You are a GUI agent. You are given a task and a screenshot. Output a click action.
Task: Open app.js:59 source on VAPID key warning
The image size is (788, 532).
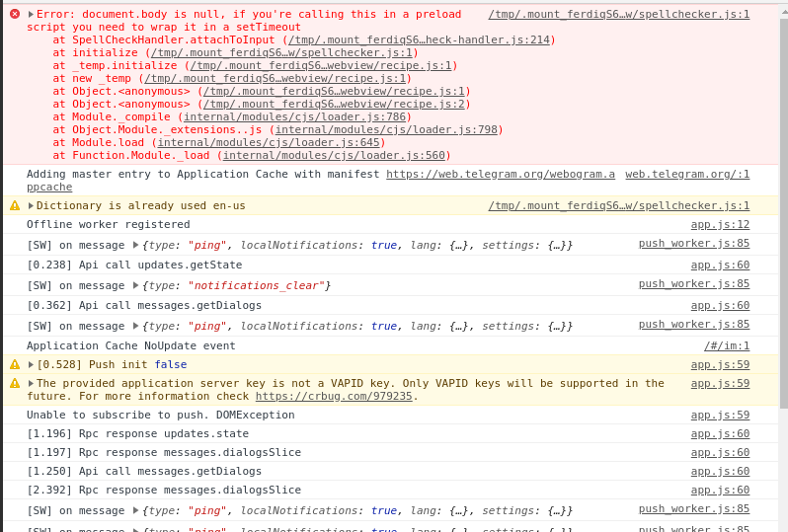[720, 383]
